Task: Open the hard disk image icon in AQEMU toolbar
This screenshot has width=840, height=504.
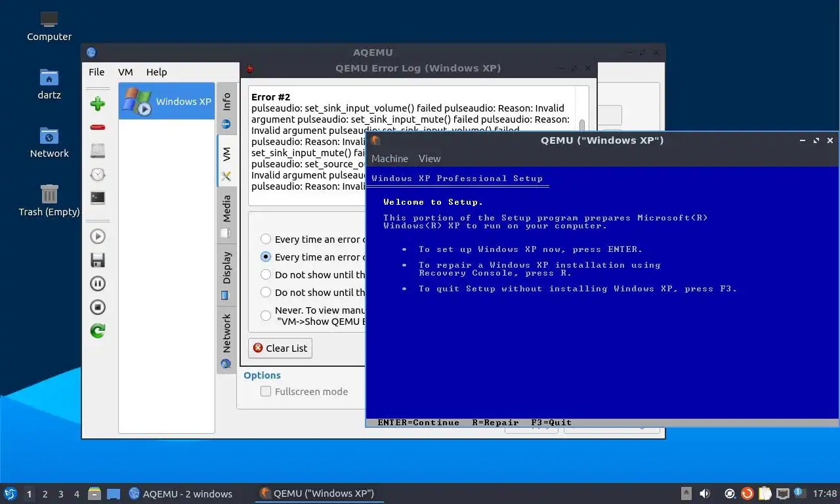Action: 98,150
